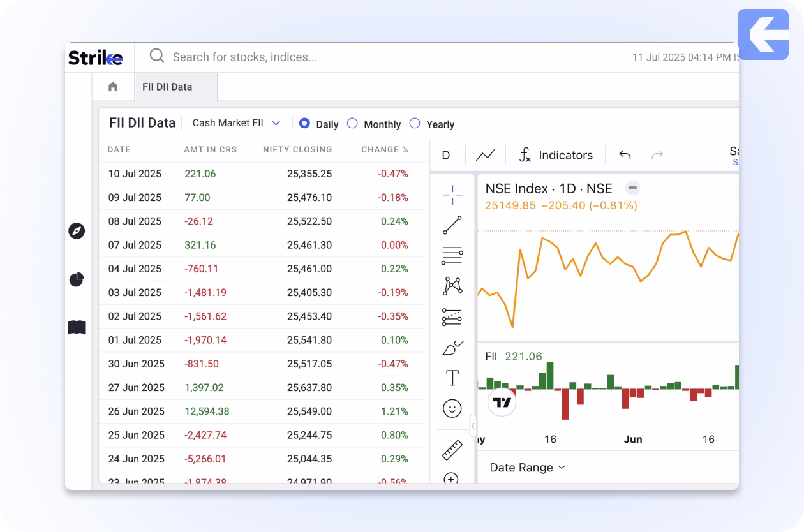Screen dimensions: 804x532
Task: Click the NSE Index · 1D · NSE title
Action: tap(549, 189)
